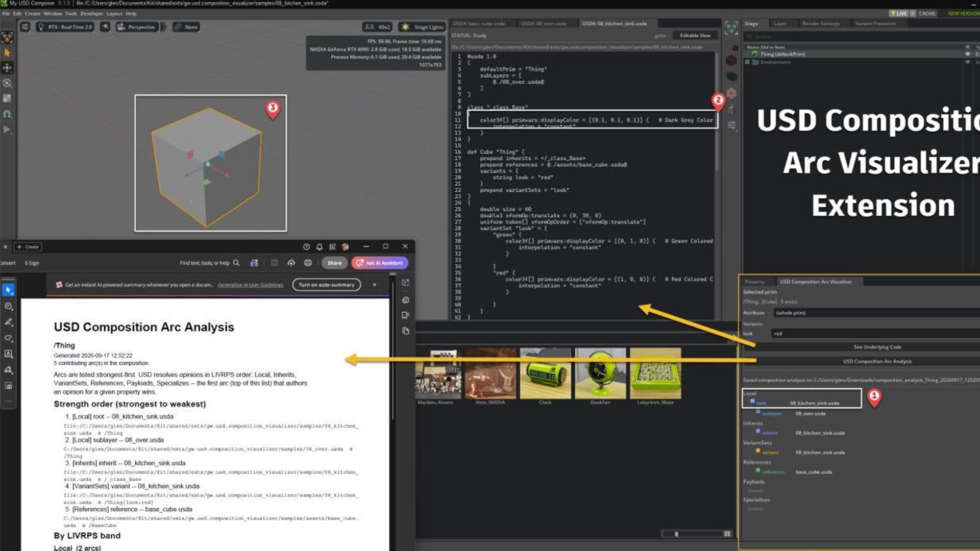The width and height of the screenshot is (980, 551).
Task: Start playback with the viewport play button
Action: 7,130
